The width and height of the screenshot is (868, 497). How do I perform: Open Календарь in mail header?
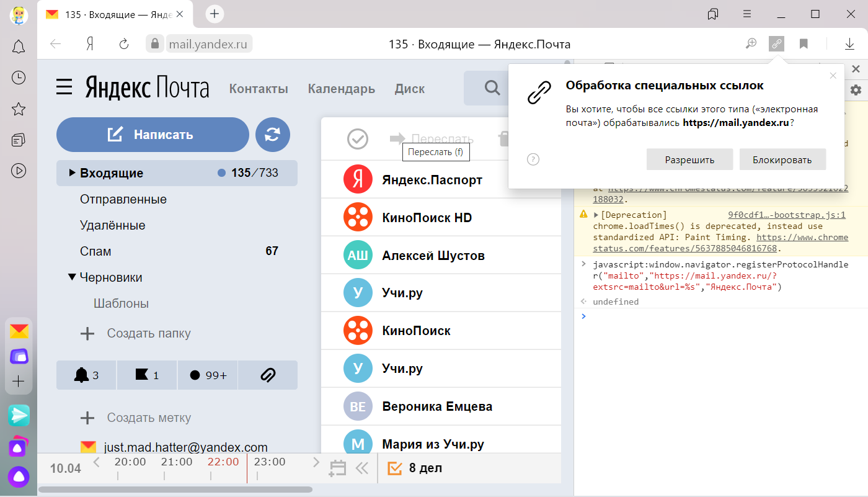point(342,89)
